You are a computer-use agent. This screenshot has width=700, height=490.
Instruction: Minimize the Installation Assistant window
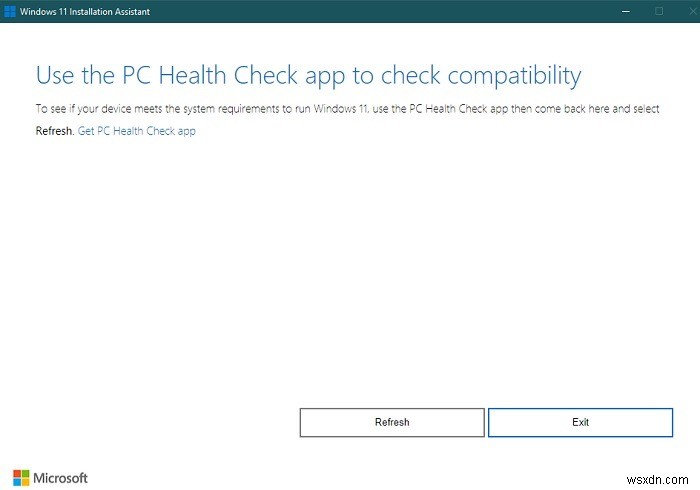(626, 11)
